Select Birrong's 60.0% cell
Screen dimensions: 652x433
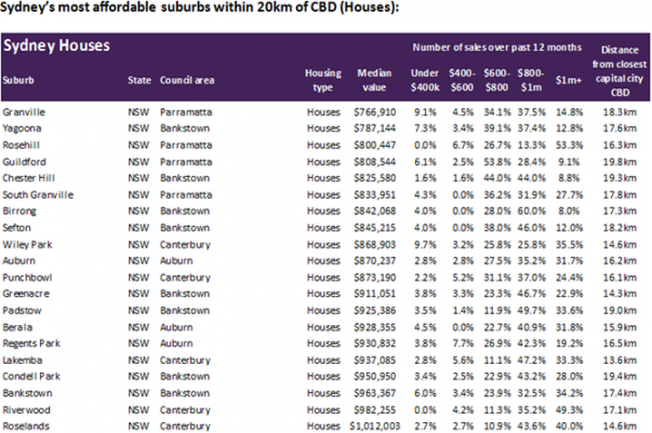(531, 211)
